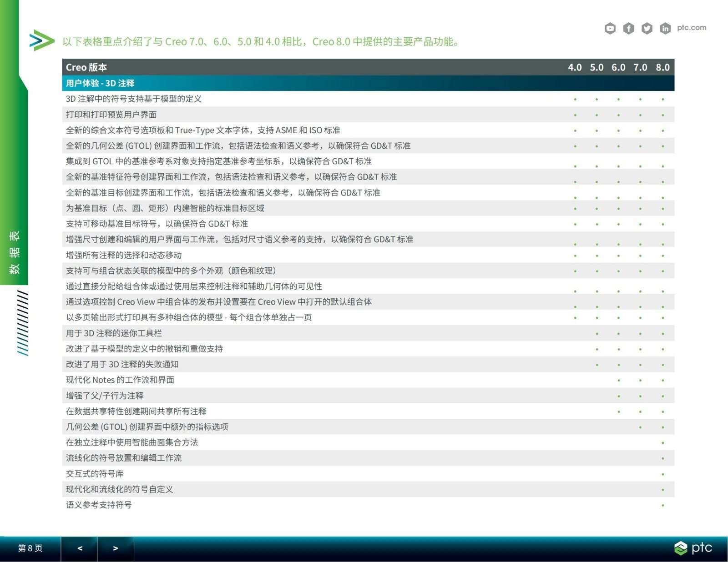728x562 pixels.
Task: Visit the ptc.com link
Action: pos(692,28)
